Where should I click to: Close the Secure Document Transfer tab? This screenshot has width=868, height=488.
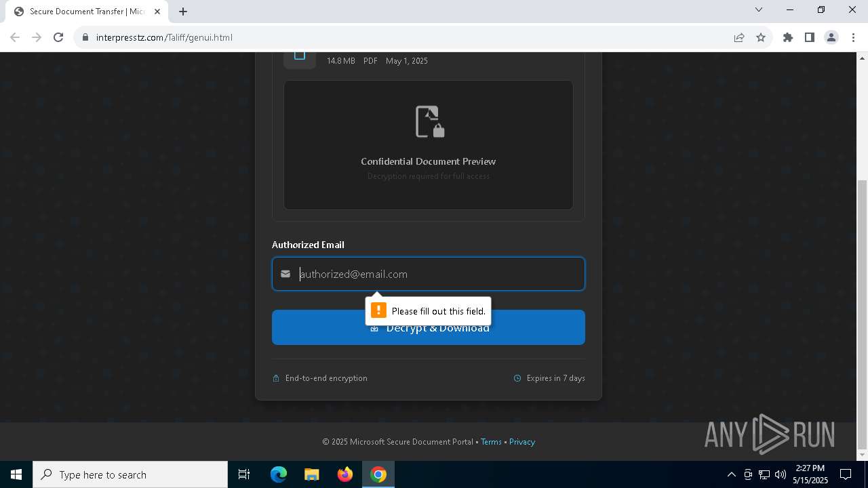157,12
